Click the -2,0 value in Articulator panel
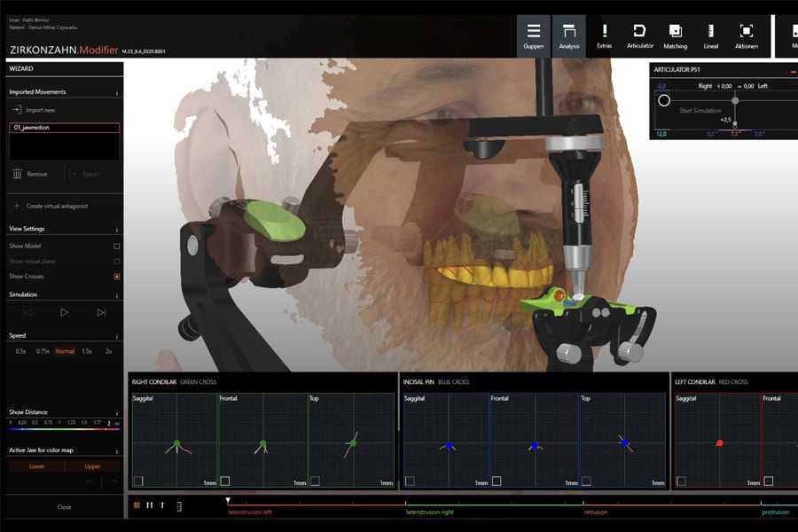798x532 pixels. [661, 86]
